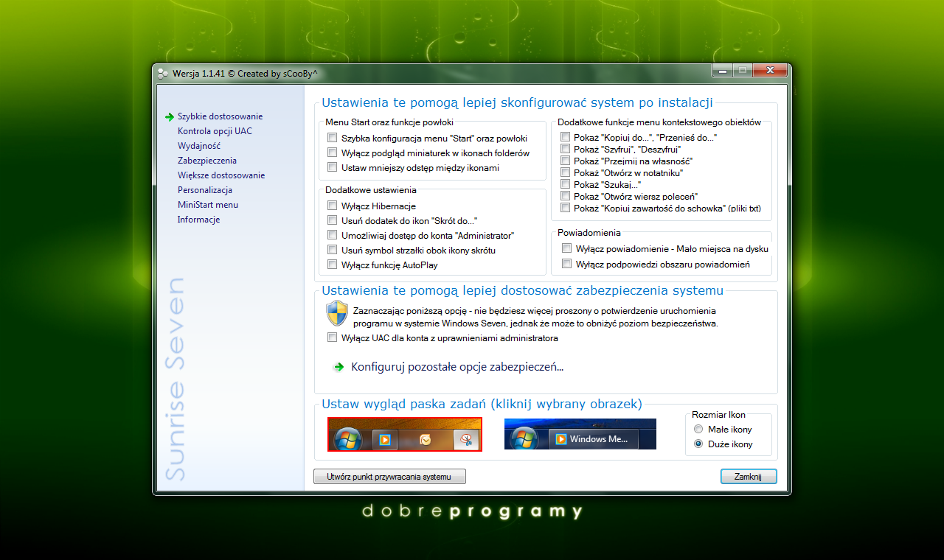The image size is (944, 560).
Task: Select Małe ikony radio button
Action: tap(698, 430)
